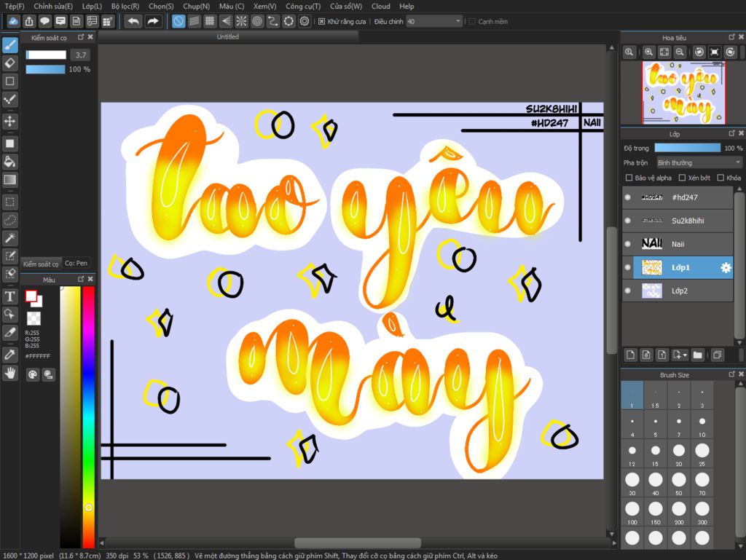This screenshot has width=746, height=560.
Task: Select the Text tool
Action: pyautogui.click(x=10, y=296)
